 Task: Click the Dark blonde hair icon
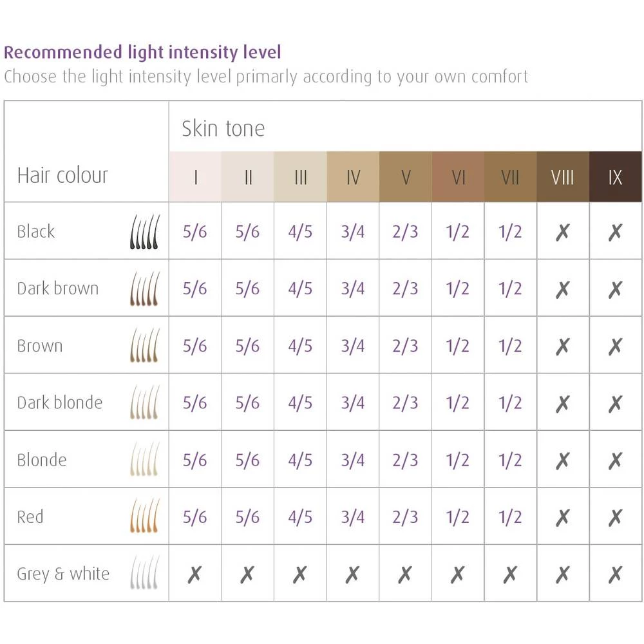(145, 402)
